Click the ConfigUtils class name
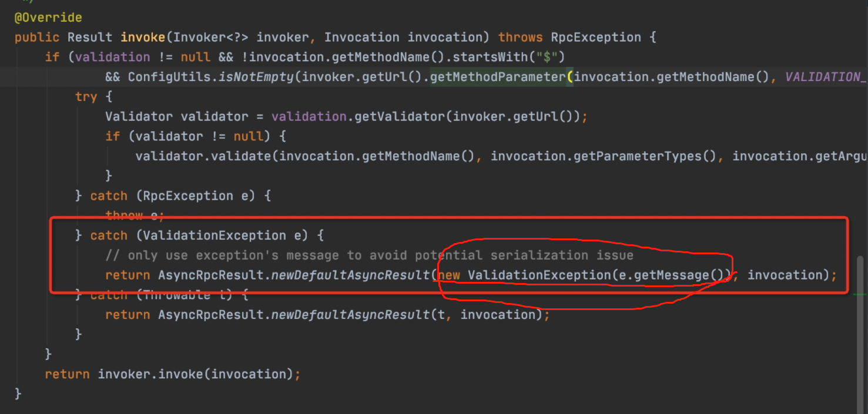 click(x=170, y=77)
